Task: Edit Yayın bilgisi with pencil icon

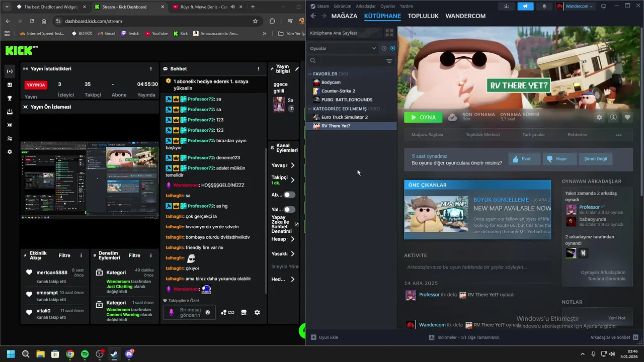Action: pos(297,69)
